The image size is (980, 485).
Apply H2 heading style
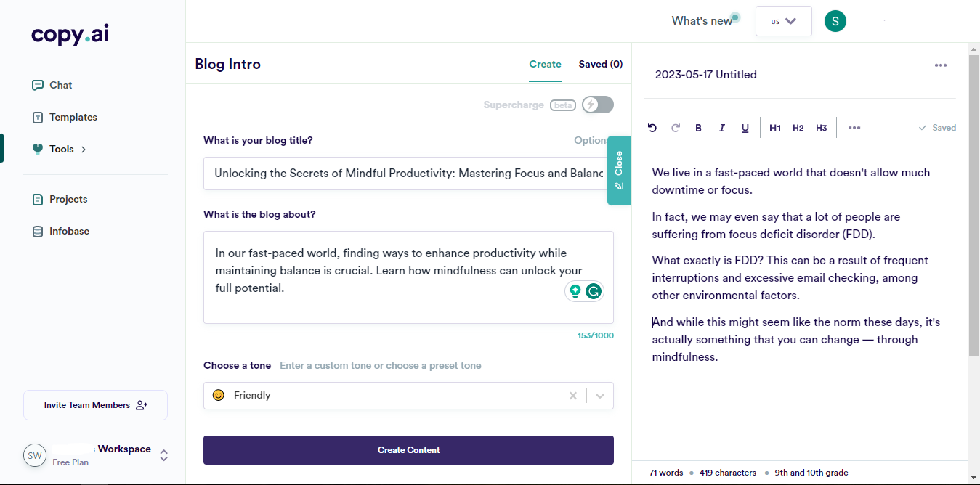(x=798, y=128)
